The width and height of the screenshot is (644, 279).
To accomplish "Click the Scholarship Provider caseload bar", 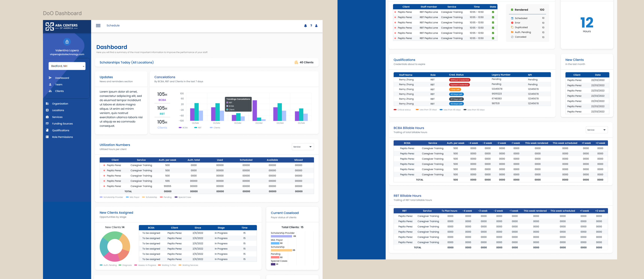I will 282,236.
